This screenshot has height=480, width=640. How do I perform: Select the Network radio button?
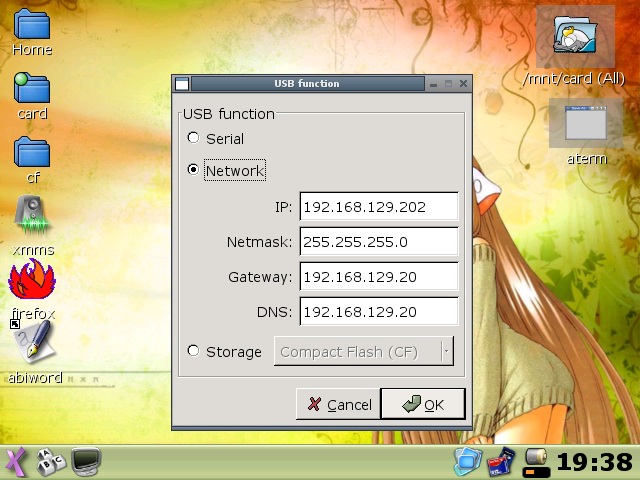coord(194,170)
